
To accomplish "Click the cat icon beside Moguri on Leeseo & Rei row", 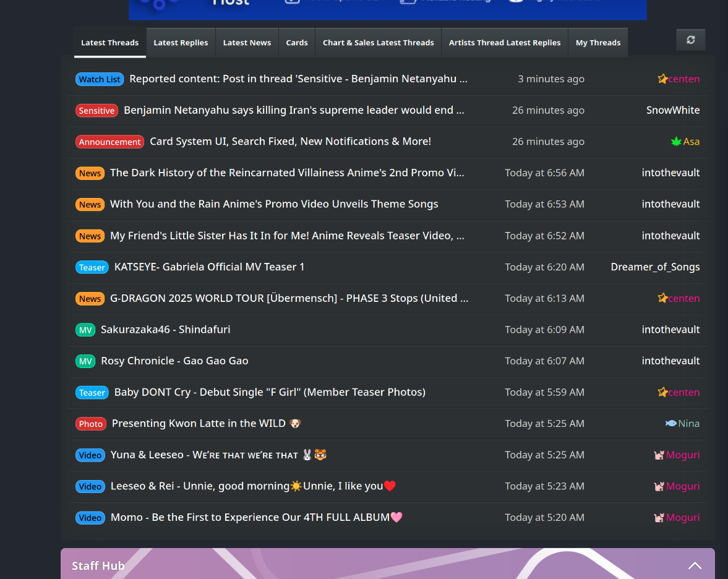I will coord(659,487).
